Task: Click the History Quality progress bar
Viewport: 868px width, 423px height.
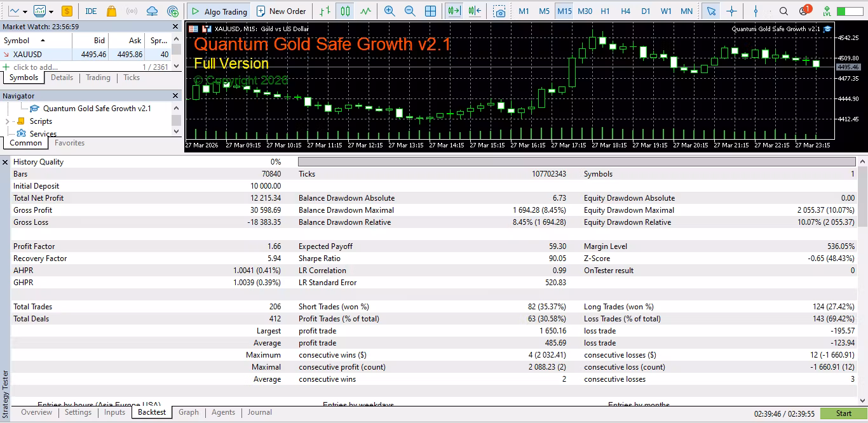Action: click(x=577, y=162)
